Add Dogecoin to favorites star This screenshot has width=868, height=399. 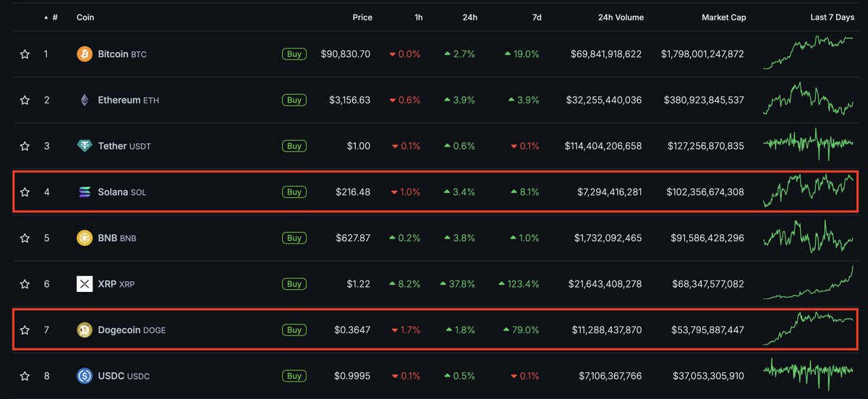[x=25, y=330]
